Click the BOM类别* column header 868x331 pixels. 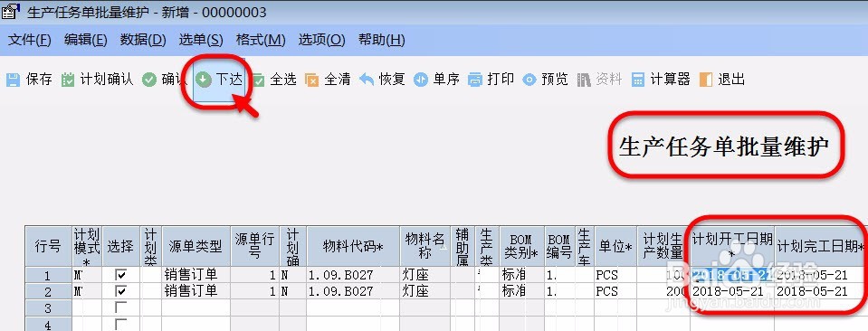pyautogui.click(x=521, y=246)
